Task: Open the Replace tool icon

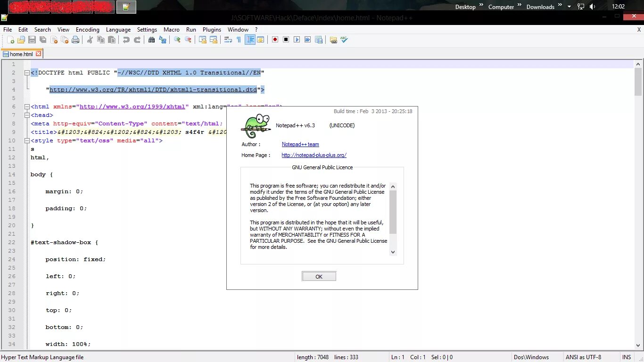Action: [163, 40]
